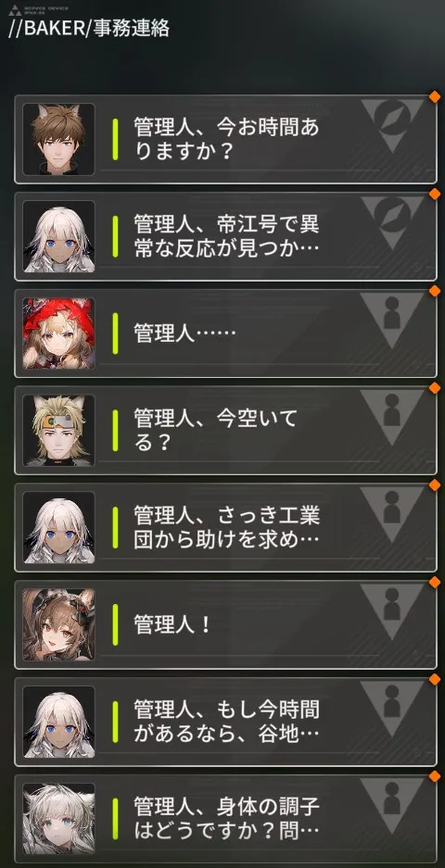Click the brown-haired cat-eared man's avatar

pyautogui.click(x=58, y=140)
